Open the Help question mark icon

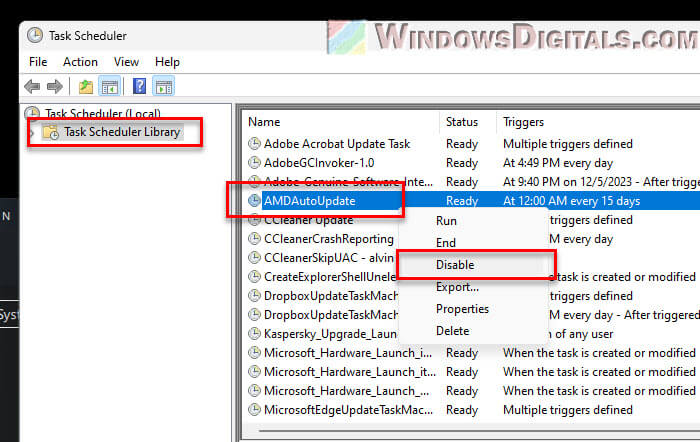point(139,86)
